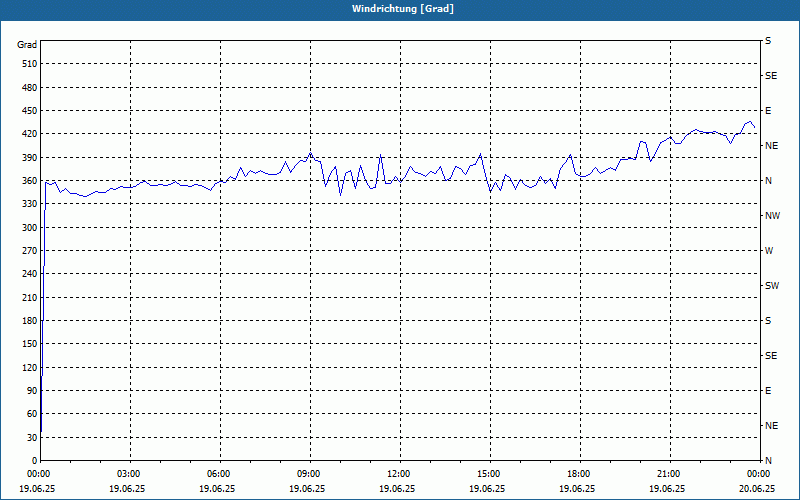
Task: Click the 21:00 time label
Action: (x=667, y=474)
